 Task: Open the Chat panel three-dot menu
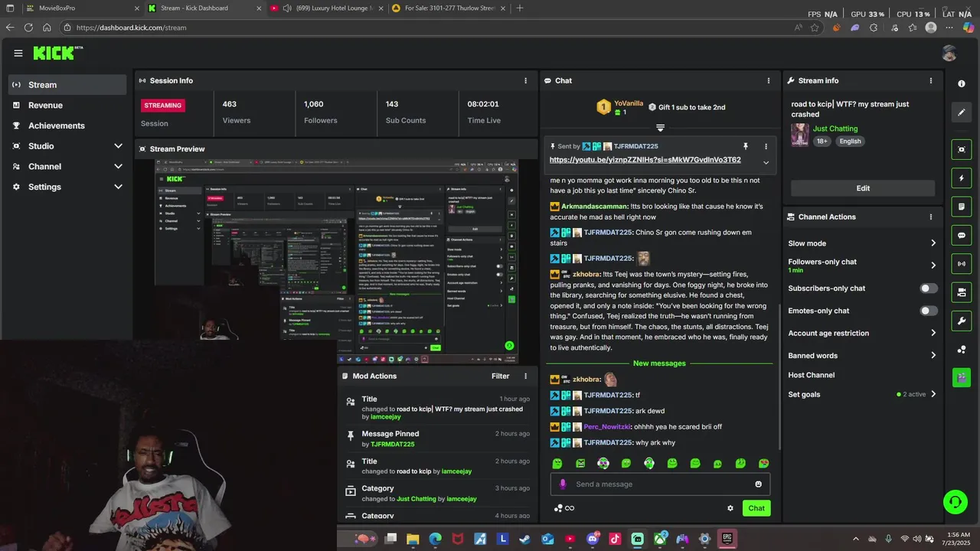[x=769, y=80]
